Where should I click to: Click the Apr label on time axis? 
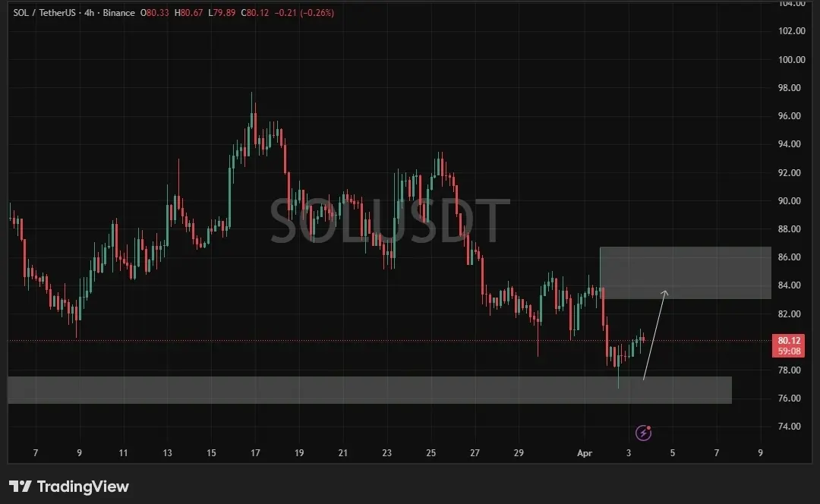584,453
